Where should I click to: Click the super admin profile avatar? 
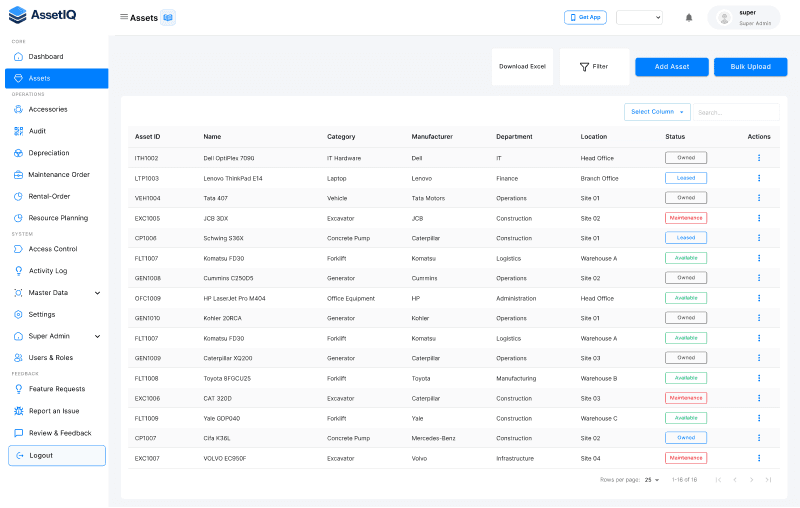click(723, 18)
